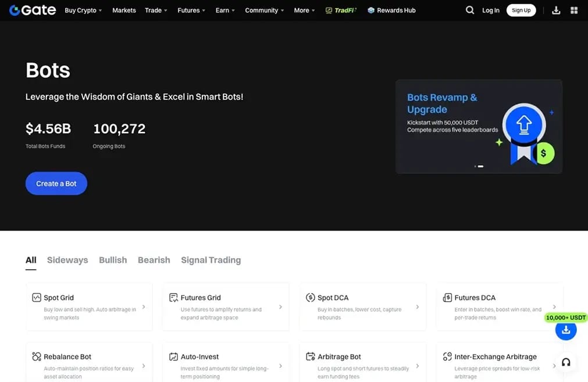The width and height of the screenshot is (588, 382).
Task: Click the Sign Up button
Action: point(521,10)
